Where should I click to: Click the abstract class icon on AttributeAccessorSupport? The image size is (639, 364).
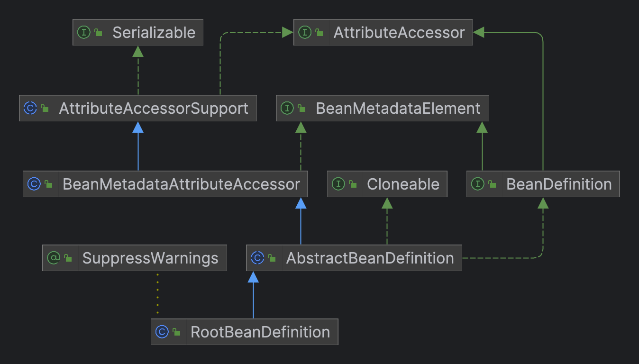(x=30, y=108)
